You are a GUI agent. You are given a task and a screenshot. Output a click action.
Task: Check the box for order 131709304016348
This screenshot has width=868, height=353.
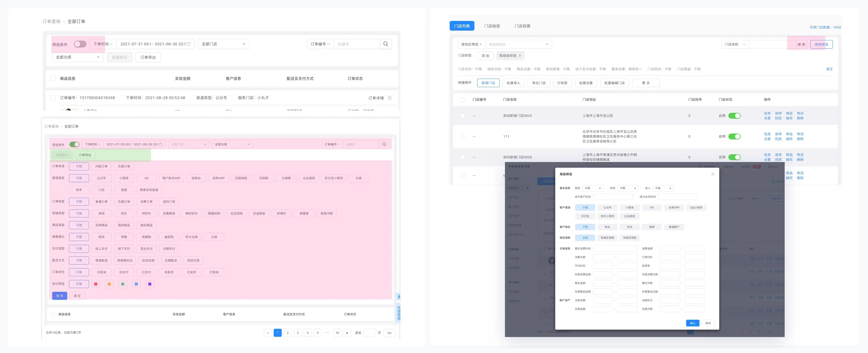point(53,98)
